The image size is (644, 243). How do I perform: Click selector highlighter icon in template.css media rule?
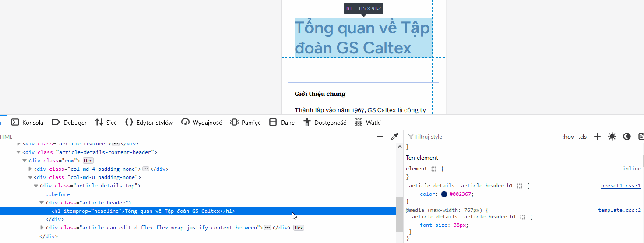[523, 217]
